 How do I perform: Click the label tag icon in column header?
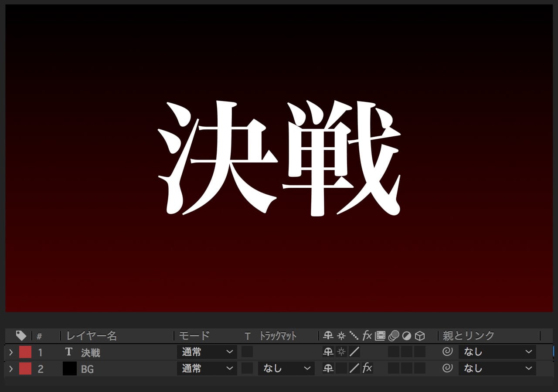point(21,335)
